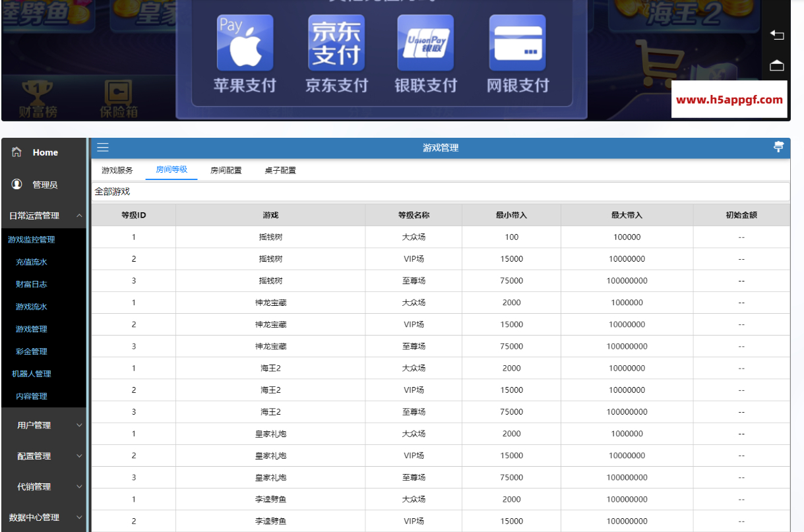This screenshot has width=804, height=532.
Task: Toggle the hamburger menu icon
Action: [103, 148]
